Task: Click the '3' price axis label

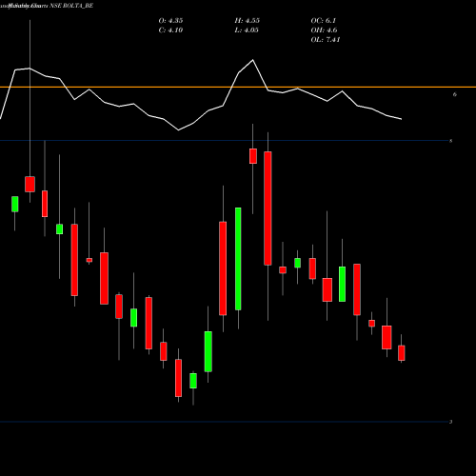Action: pos(451,422)
